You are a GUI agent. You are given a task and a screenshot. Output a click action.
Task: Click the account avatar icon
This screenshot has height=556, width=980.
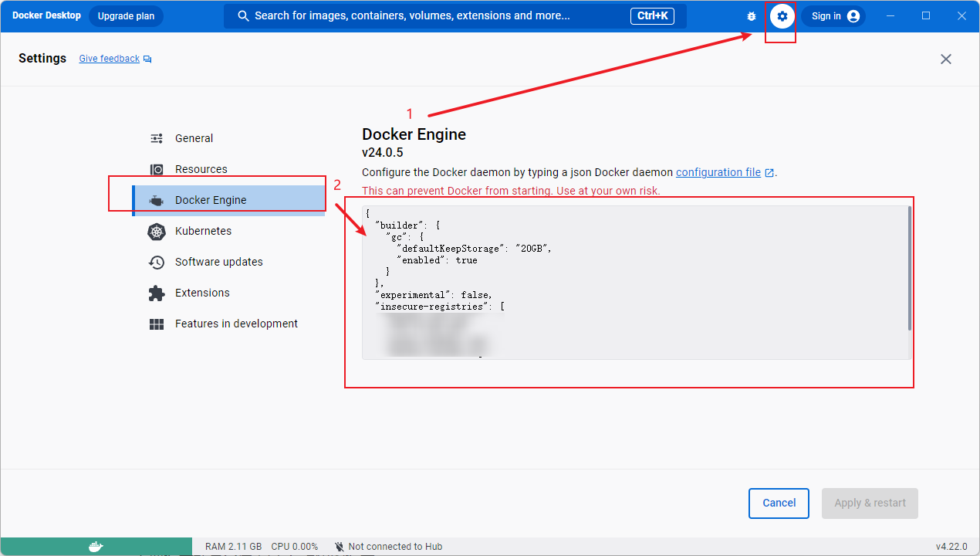coord(853,16)
